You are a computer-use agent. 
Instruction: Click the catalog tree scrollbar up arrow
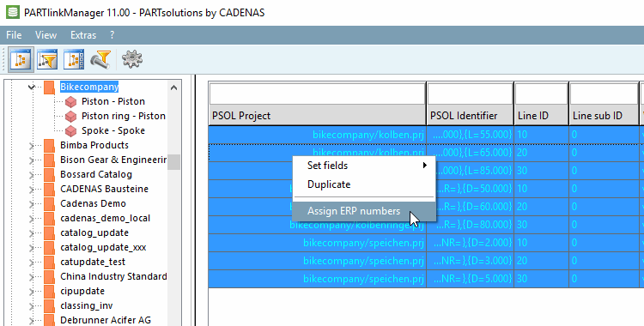[173, 88]
